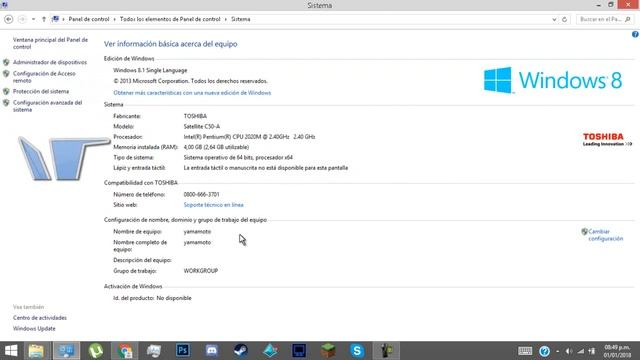
Task: Launch Photoshop from the taskbar
Action: click(183, 351)
